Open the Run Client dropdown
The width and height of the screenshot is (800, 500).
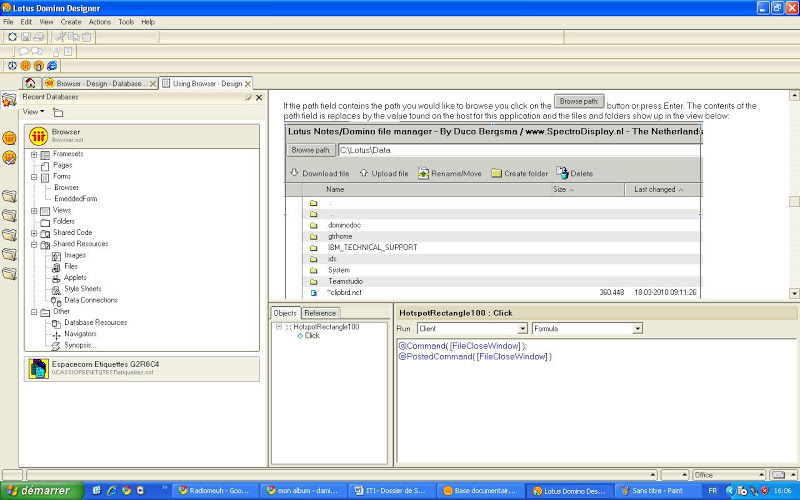tap(522, 328)
